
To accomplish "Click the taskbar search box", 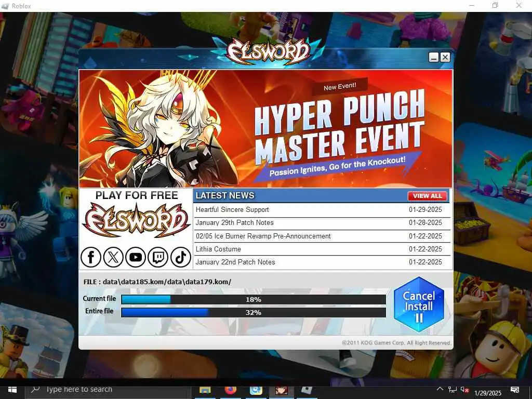I will (108, 390).
